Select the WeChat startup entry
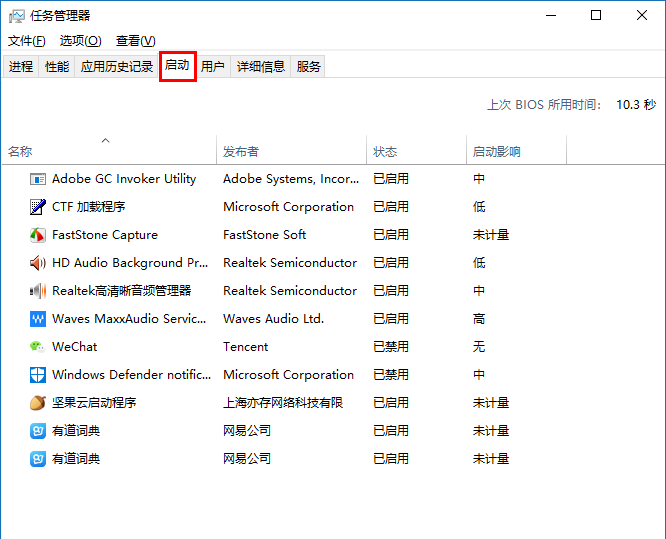Screen dimensions: 666x539 point(74,347)
